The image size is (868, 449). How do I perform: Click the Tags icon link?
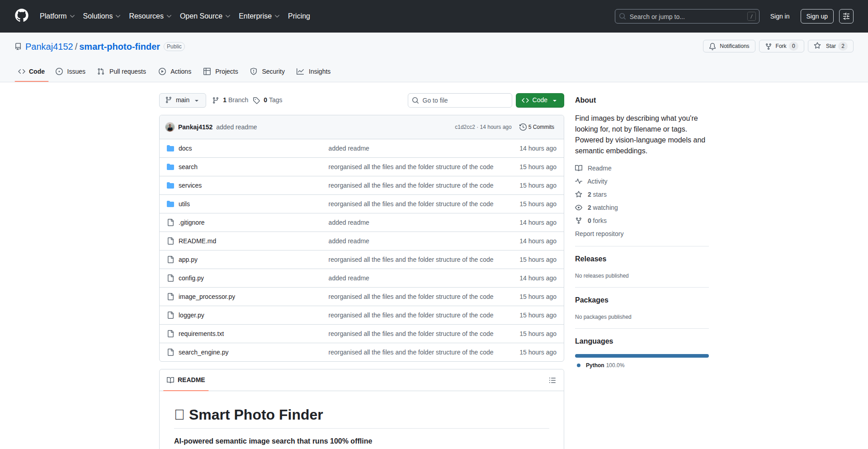tap(257, 100)
